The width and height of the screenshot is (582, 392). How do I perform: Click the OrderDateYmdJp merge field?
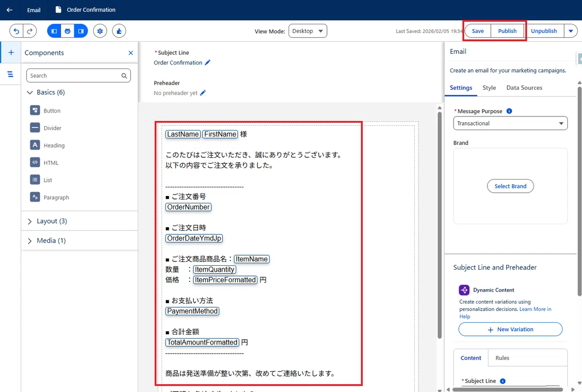(x=194, y=238)
